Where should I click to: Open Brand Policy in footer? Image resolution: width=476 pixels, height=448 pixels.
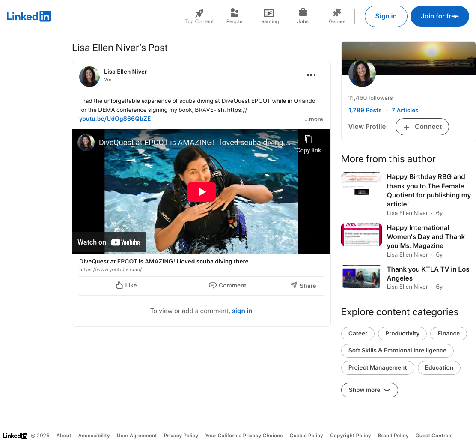pyautogui.click(x=393, y=436)
